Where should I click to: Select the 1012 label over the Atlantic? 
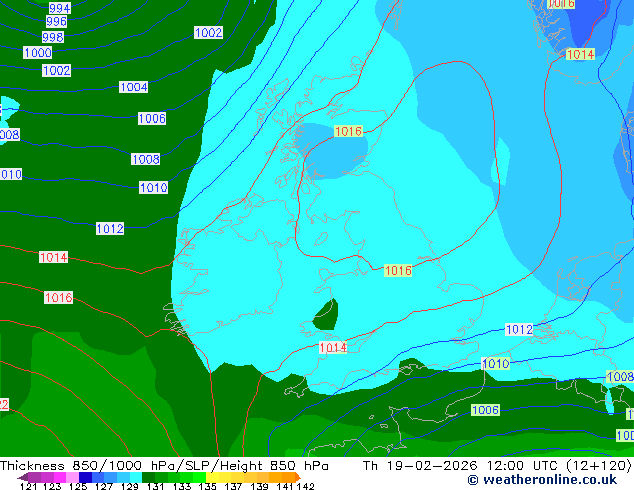[x=110, y=229]
